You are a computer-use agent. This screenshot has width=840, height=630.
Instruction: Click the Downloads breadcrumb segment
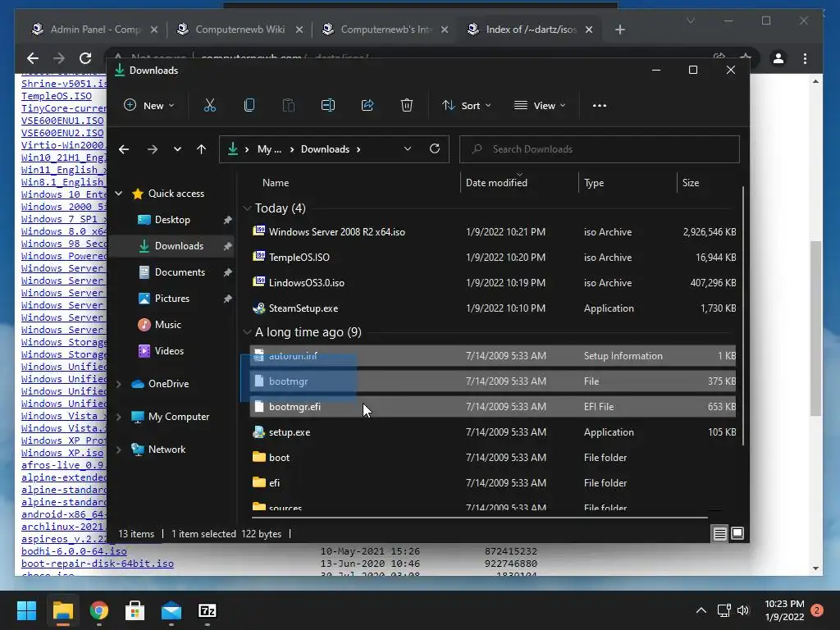(x=325, y=149)
